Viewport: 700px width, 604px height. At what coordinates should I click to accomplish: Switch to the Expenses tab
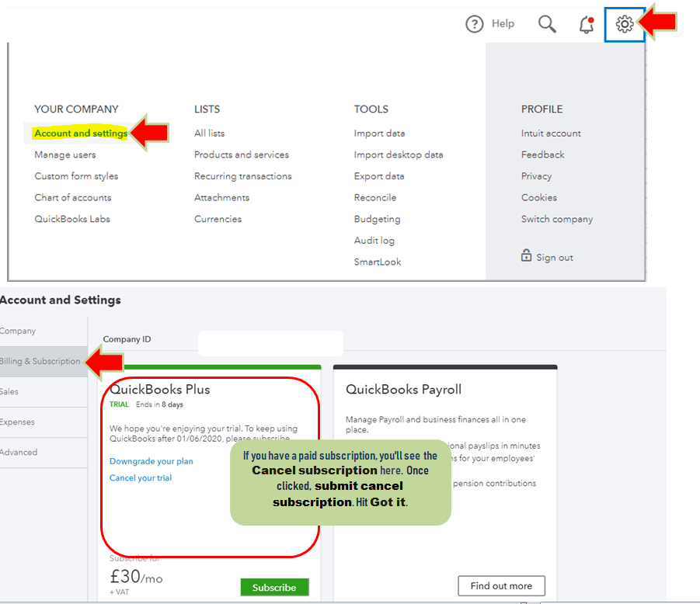[x=44, y=422]
